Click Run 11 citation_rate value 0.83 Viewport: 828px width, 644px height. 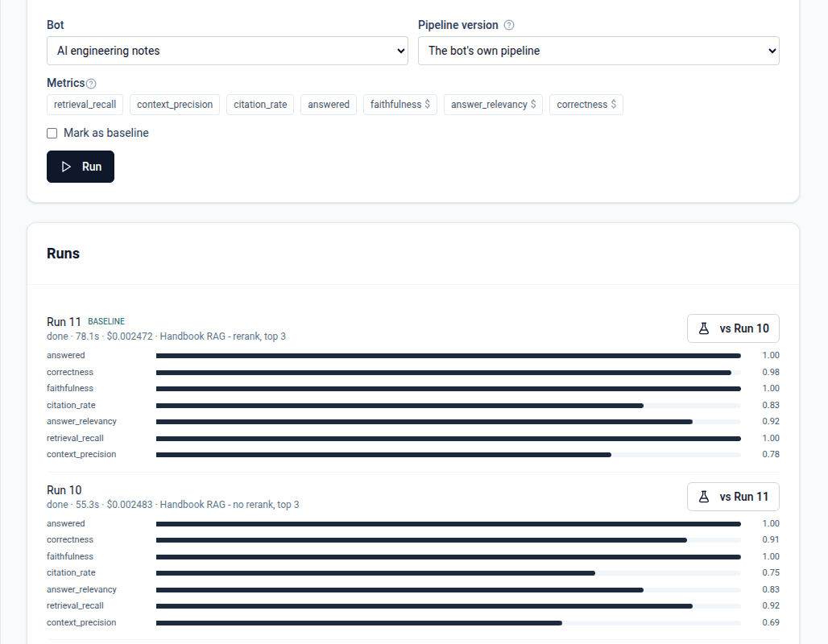(x=771, y=406)
